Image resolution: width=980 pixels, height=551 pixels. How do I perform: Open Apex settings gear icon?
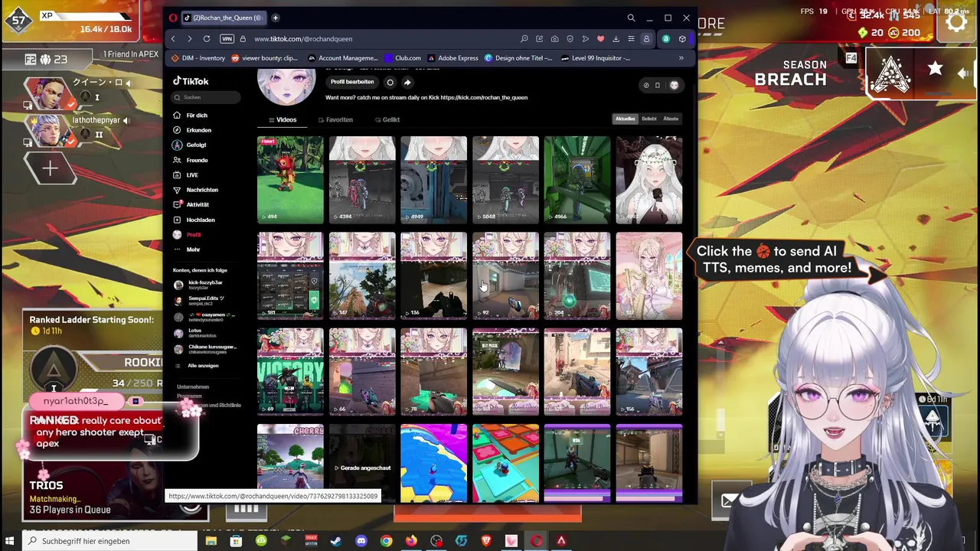pos(956,22)
